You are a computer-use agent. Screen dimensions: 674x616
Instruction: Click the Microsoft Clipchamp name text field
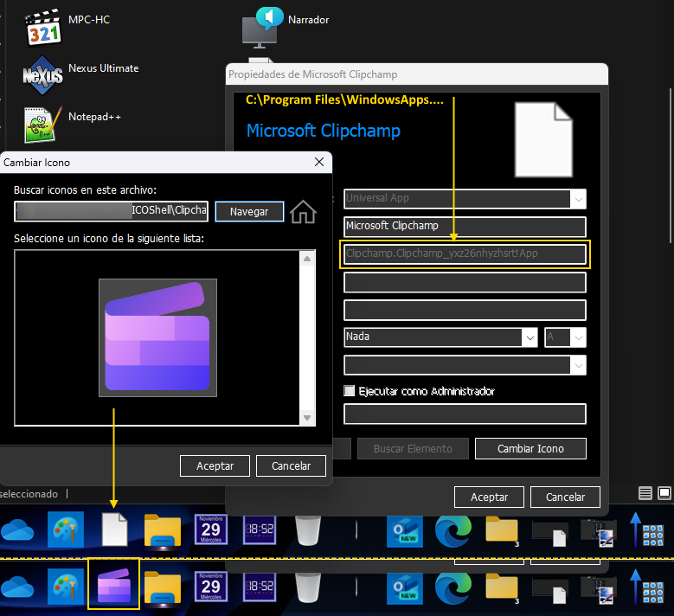click(465, 226)
